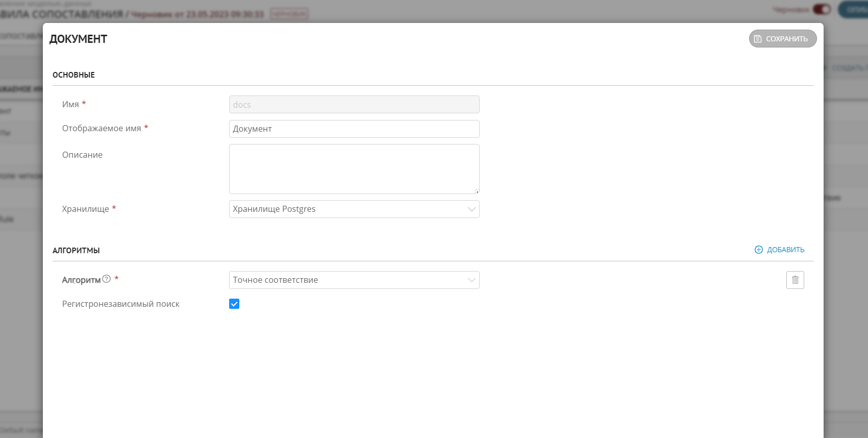Select the ОСНОВНЫЕ section header
The image size is (868, 438).
coord(73,75)
